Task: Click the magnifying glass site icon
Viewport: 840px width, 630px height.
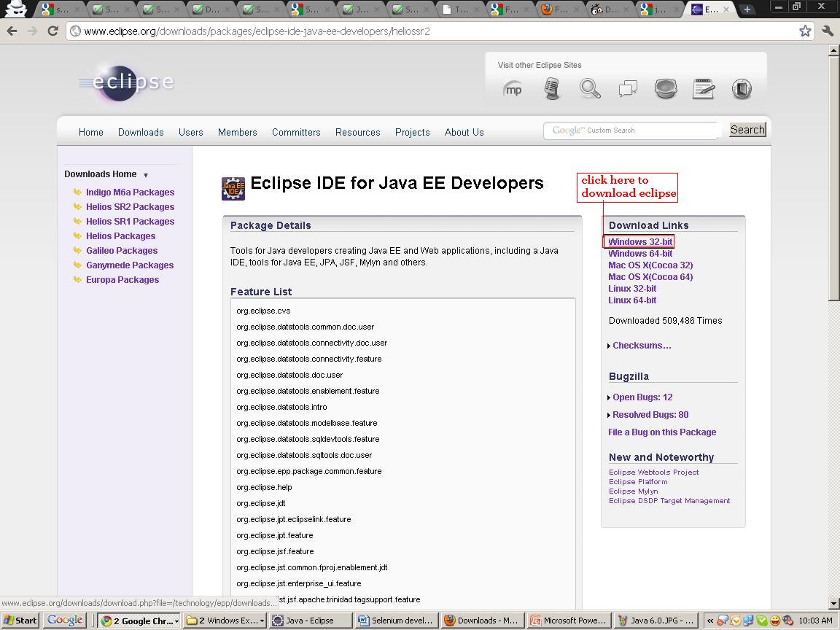Action: point(590,88)
